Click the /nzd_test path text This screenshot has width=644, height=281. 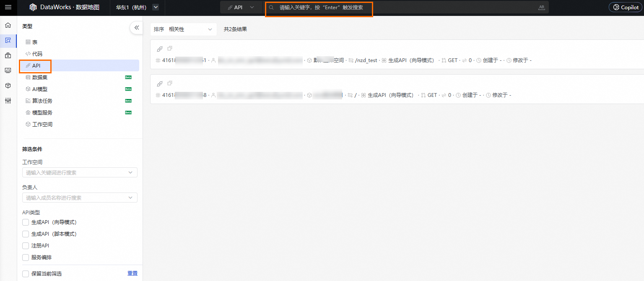click(366, 60)
